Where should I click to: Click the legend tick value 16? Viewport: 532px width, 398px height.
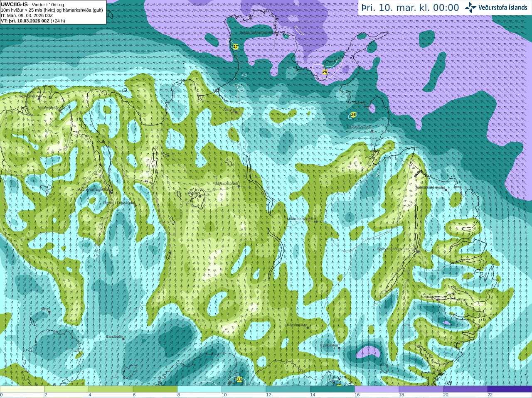pos(357,395)
